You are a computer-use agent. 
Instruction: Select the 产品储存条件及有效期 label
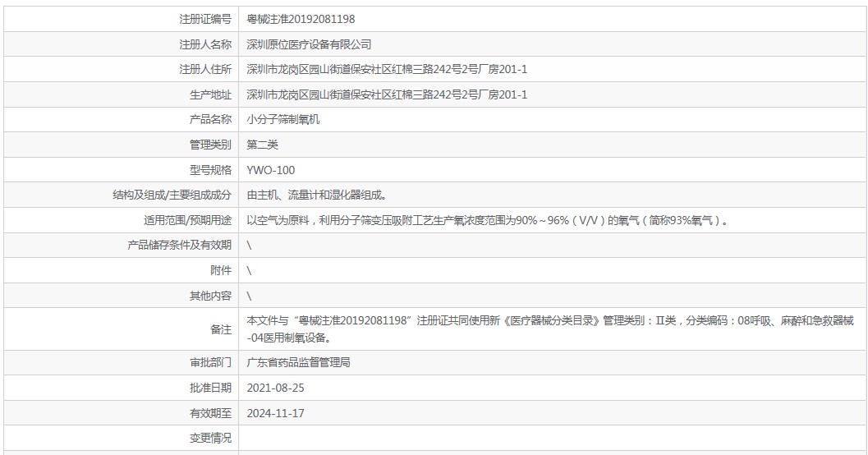(179, 246)
